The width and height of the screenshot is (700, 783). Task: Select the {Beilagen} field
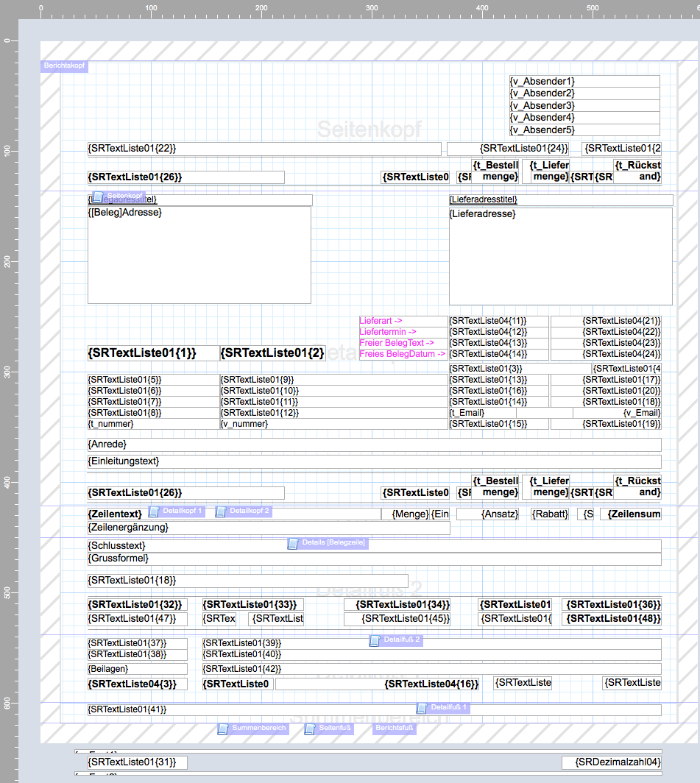[137, 669]
